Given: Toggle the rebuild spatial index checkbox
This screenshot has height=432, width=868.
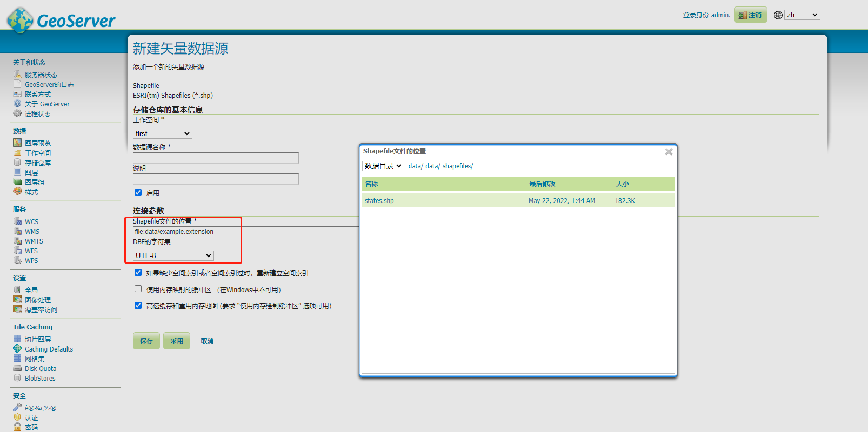Looking at the screenshot, I should (x=138, y=273).
